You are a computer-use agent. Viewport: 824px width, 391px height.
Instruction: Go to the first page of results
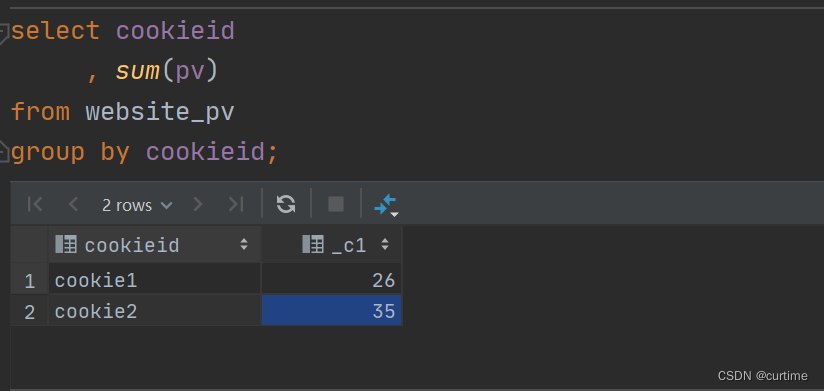pyautogui.click(x=35, y=204)
